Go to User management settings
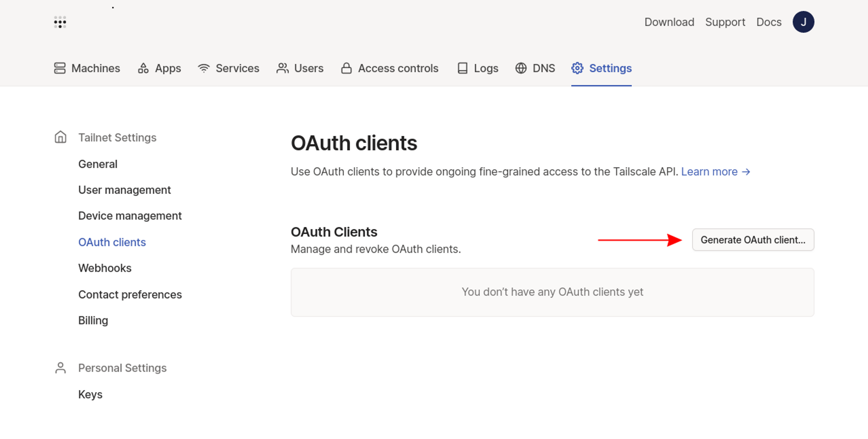Screen dimensions: 868x439 pyautogui.click(x=124, y=190)
